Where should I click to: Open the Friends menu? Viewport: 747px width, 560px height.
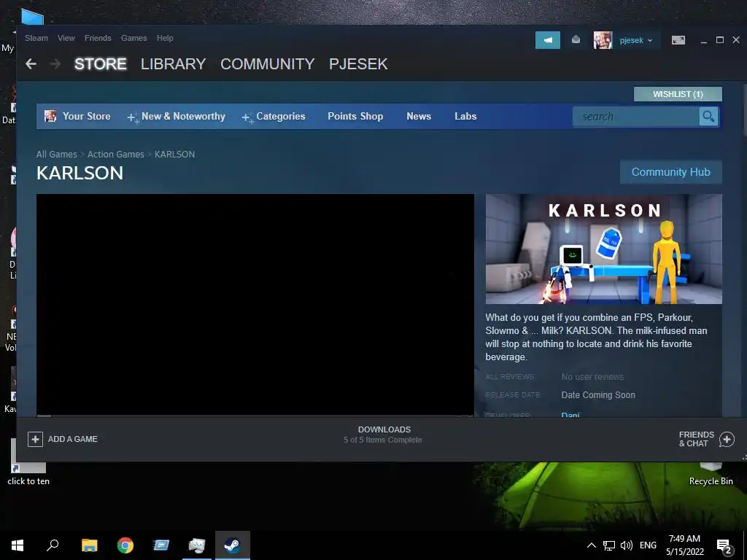click(98, 38)
